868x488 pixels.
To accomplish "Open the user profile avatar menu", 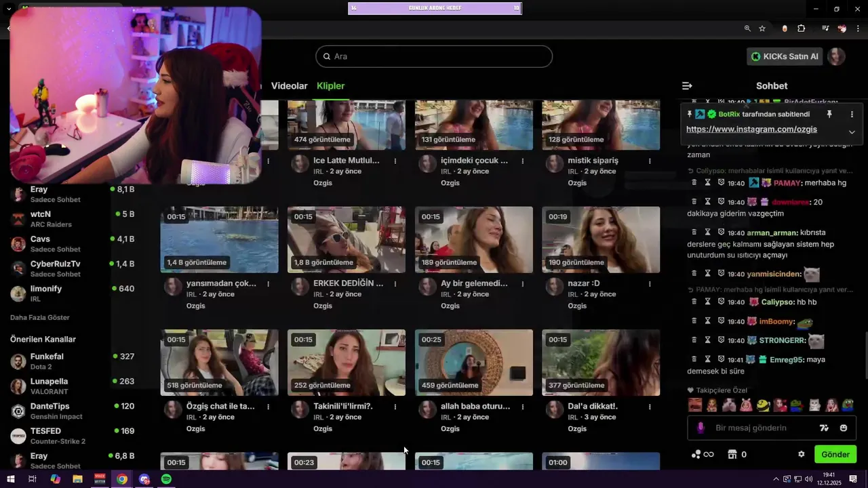I will click(837, 56).
